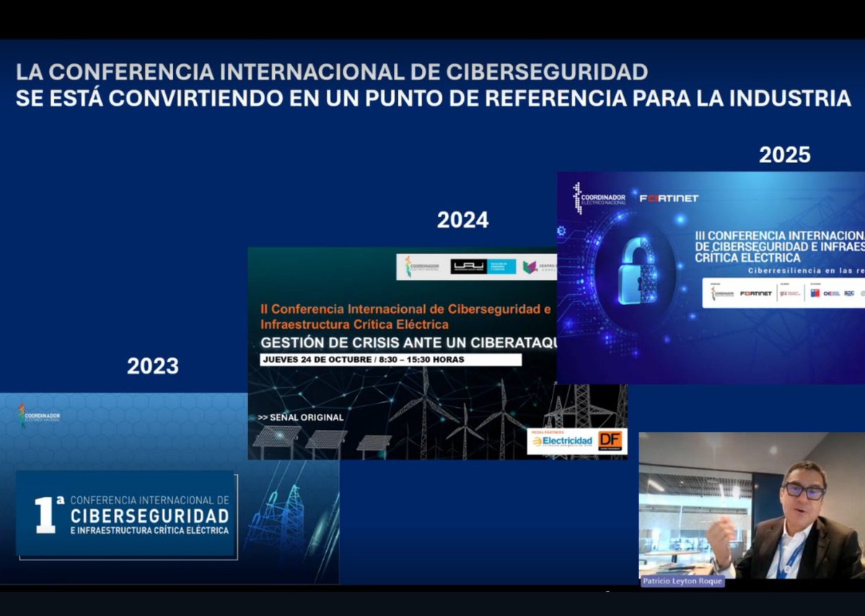The height and width of the screenshot is (616, 865).
Task: Click the Fortinet logo beside the padlock graphic
Action: 667,198
